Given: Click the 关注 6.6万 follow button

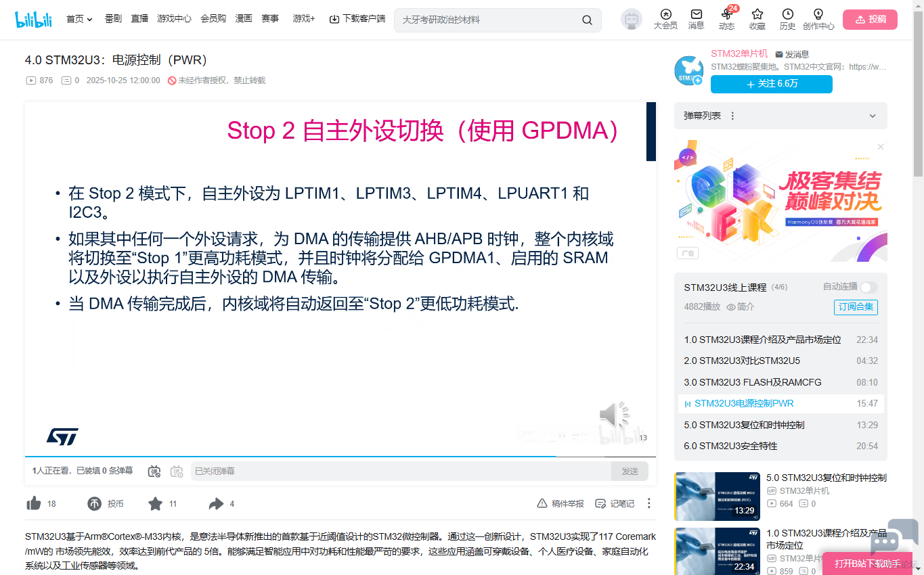Looking at the screenshot, I should (771, 84).
